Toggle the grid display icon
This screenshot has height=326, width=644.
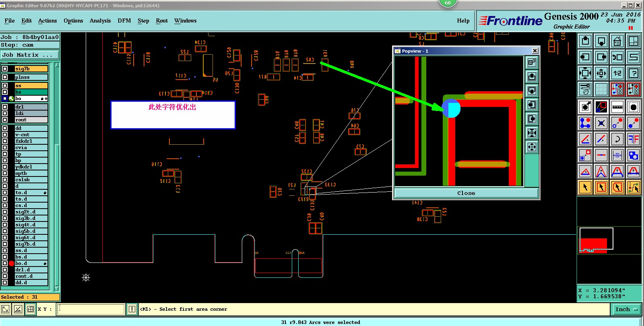tap(601, 89)
